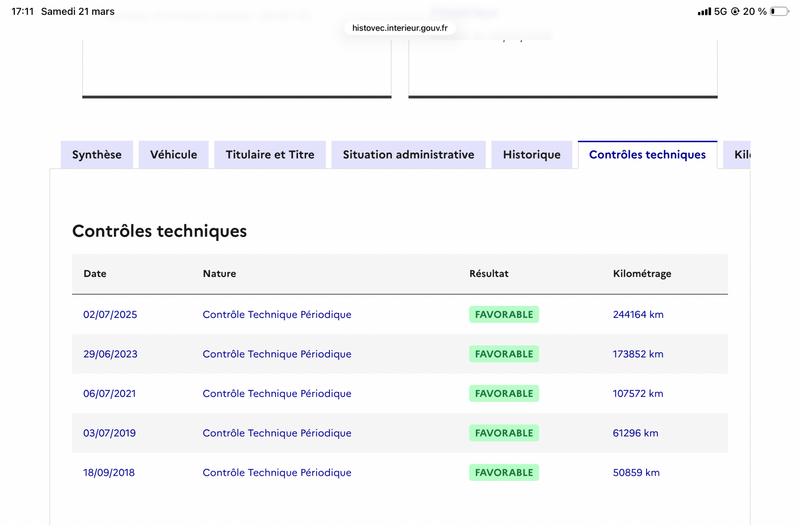This screenshot has height=525, width=800.
Task: Click the 61296 km mileage value
Action: [635, 433]
